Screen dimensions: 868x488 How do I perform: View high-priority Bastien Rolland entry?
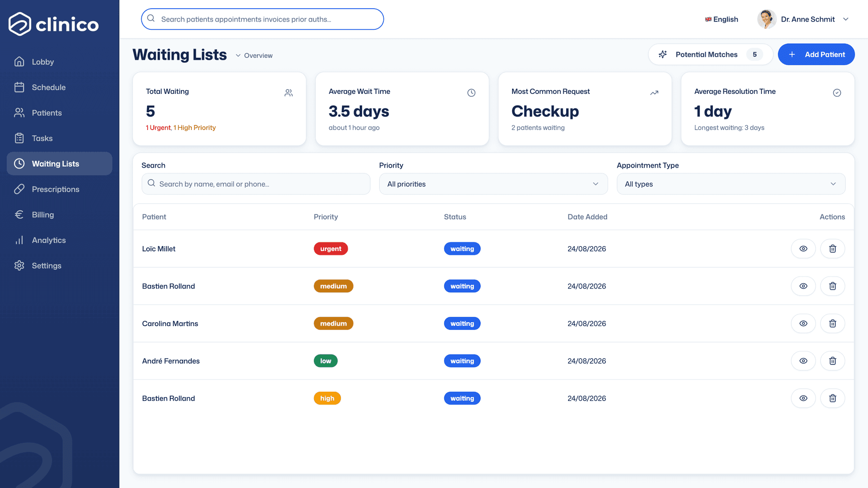coord(803,398)
